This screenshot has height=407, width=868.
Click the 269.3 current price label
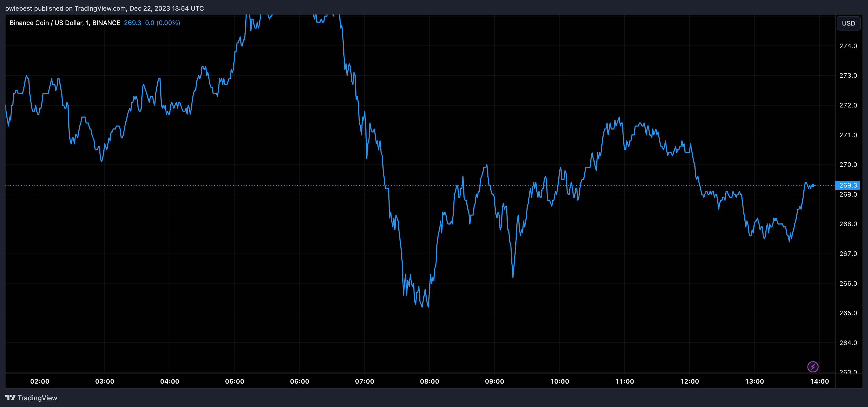tap(848, 185)
